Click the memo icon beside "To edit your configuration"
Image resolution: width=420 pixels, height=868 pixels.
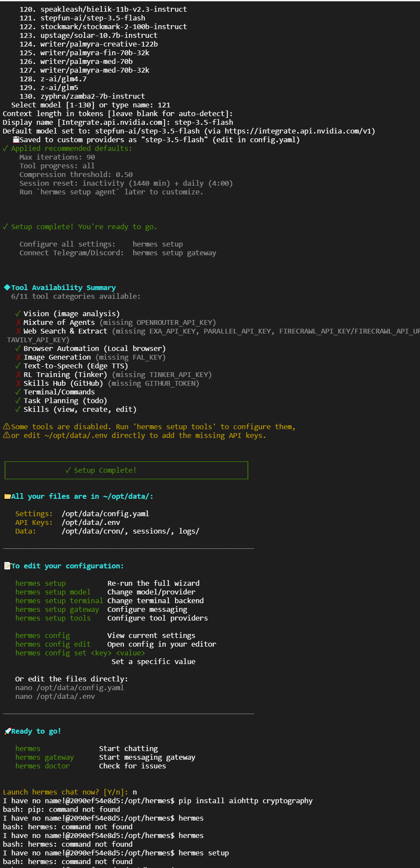coord(7,566)
